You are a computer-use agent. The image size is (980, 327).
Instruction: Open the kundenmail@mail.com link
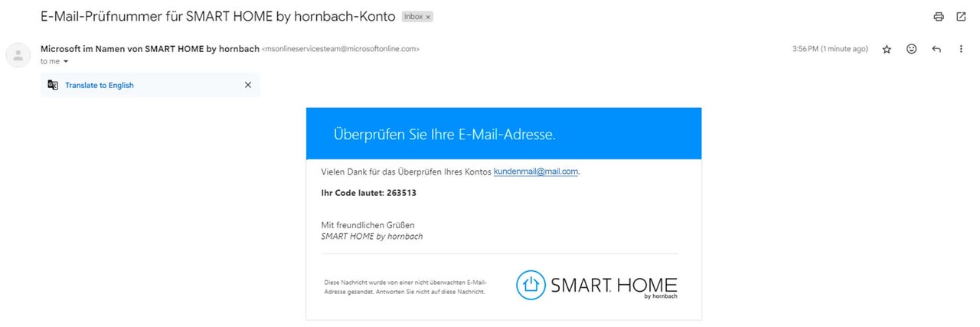point(535,172)
